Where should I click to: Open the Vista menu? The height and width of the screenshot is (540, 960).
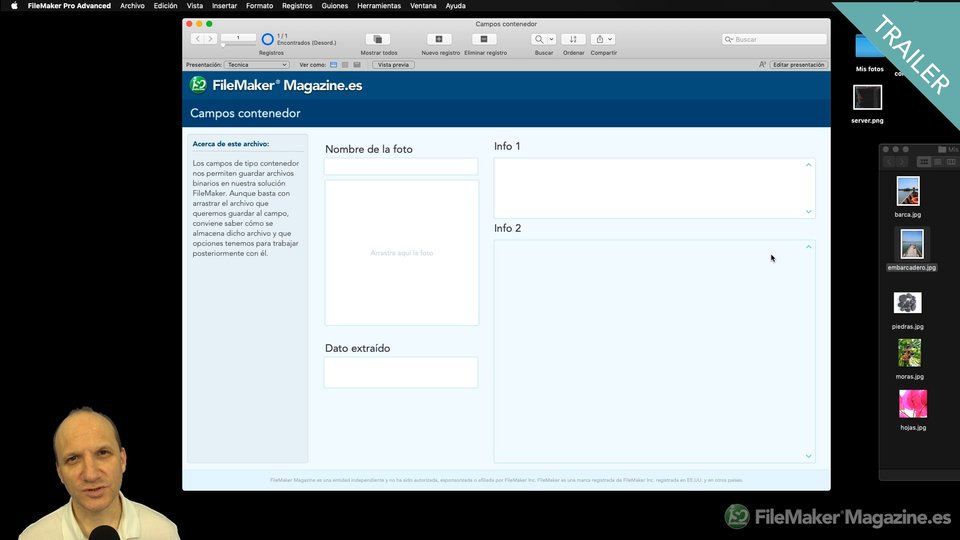tap(195, 6)
